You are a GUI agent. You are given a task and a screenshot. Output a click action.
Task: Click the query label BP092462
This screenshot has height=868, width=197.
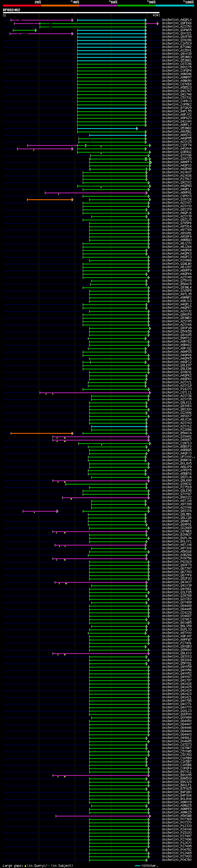[x=11, y=10]
